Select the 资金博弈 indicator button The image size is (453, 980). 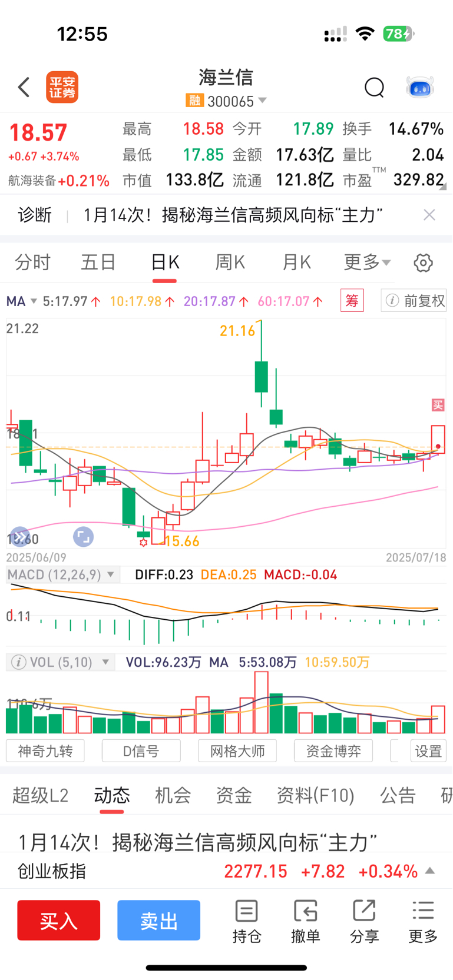[x=333, y=751]
